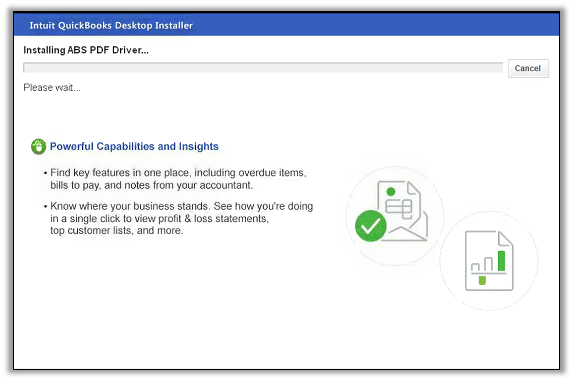This screenshot has height=381, width=573.
Task: Click the 'Installing ABS PDF Driver...' status text
Action: click(x=86, y=50)
